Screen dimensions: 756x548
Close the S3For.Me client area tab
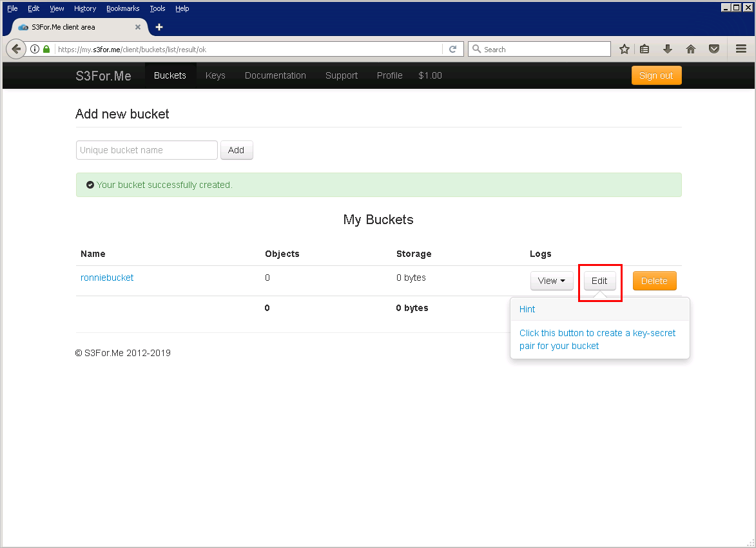(x=138, y=27)
